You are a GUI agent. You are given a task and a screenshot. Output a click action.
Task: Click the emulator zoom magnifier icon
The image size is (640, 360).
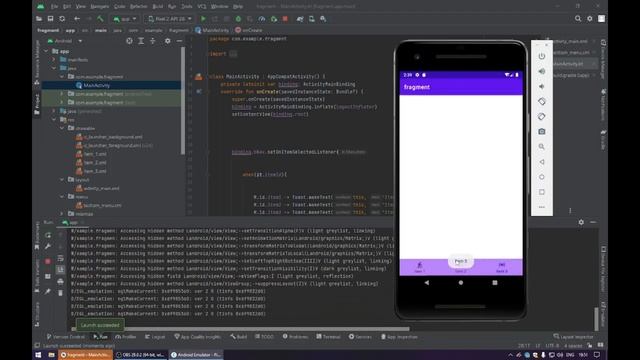542,147
